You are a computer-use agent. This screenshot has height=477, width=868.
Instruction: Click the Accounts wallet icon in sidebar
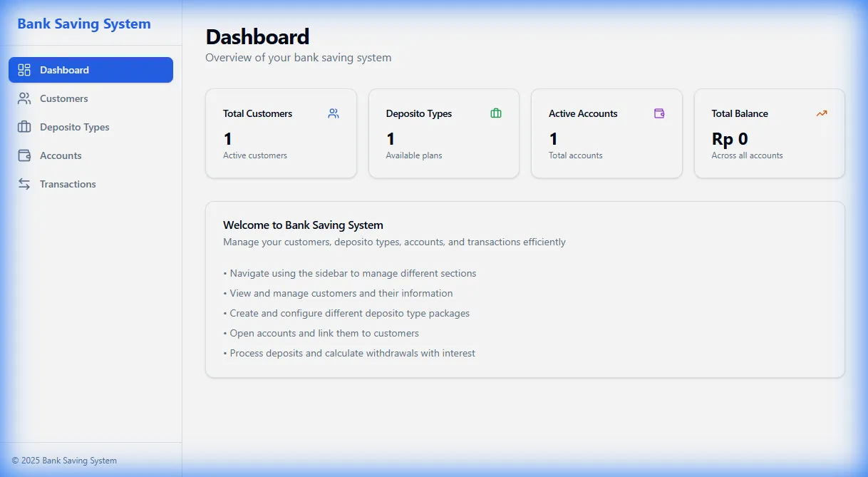pos(24,155)
